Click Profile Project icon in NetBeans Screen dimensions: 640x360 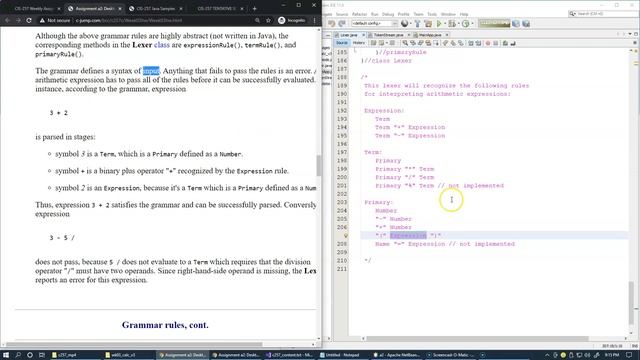tap(465, 24)
